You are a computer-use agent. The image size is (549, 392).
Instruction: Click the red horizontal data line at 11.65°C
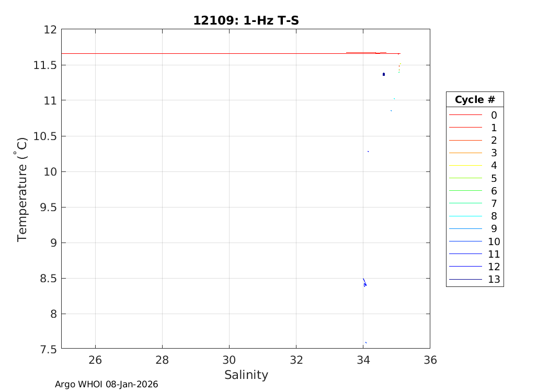[209, 53]
